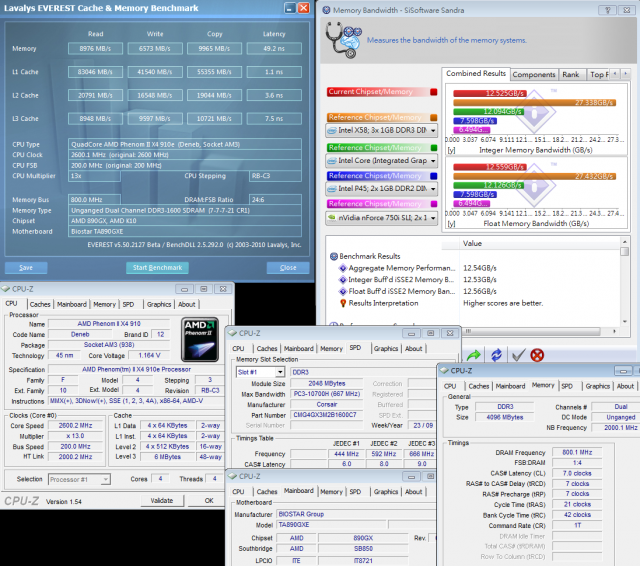
Task: Click the Memory Read 8976 MB/s field
Action: (95, 49)
